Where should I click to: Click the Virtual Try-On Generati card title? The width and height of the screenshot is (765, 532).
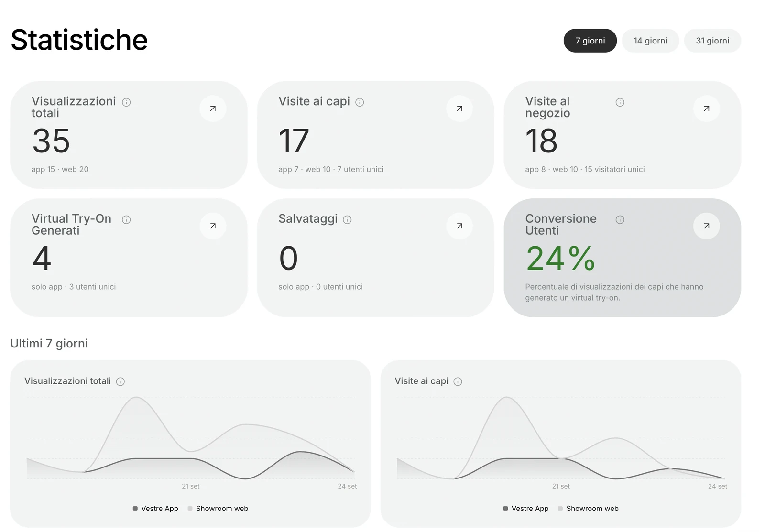pos(72,225)
